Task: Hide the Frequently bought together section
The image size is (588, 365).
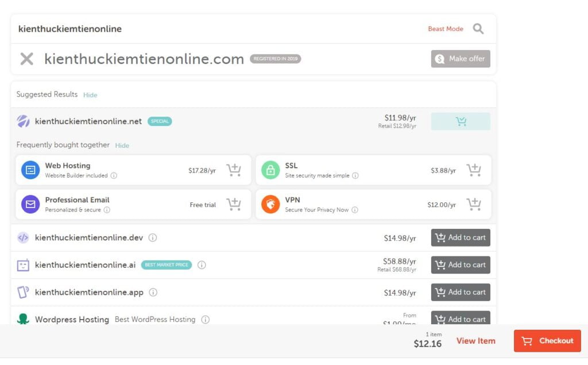Action: click(x=122, y=145)
